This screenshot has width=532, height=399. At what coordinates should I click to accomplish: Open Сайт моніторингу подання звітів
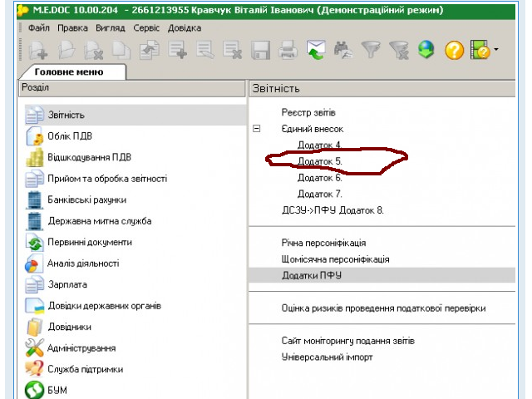tap(347, 341)
